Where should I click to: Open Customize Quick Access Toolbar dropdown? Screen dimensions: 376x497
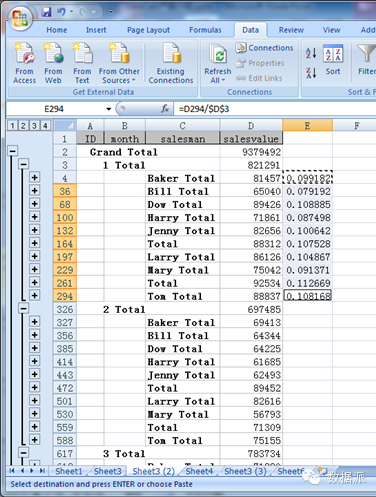pos(111,12)
